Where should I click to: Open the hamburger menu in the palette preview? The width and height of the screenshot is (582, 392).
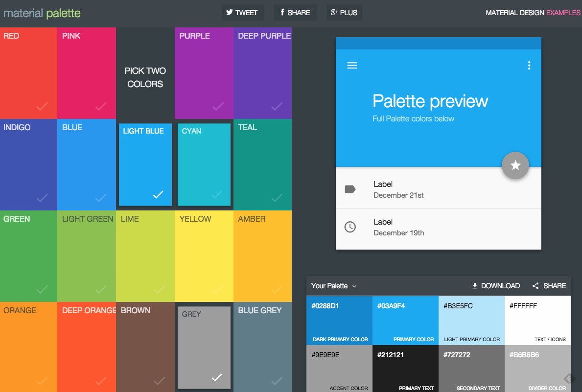click(352, 65)
